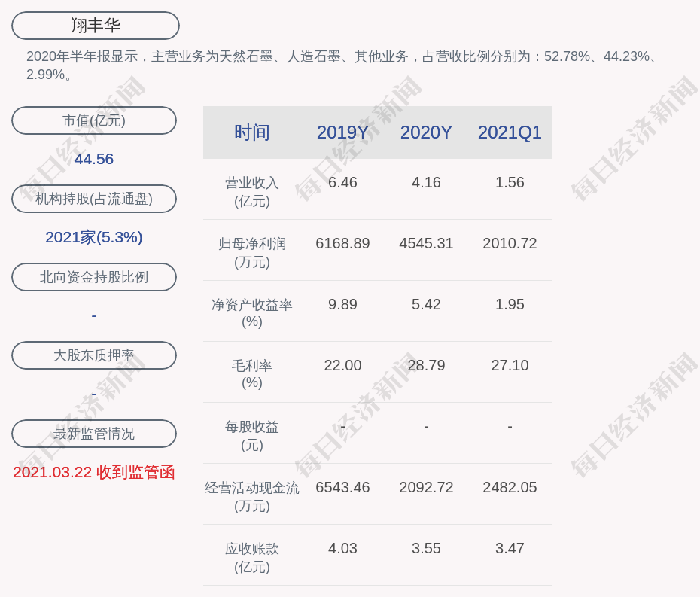Click the 翔丰华 company name pill

click(95, 26)
